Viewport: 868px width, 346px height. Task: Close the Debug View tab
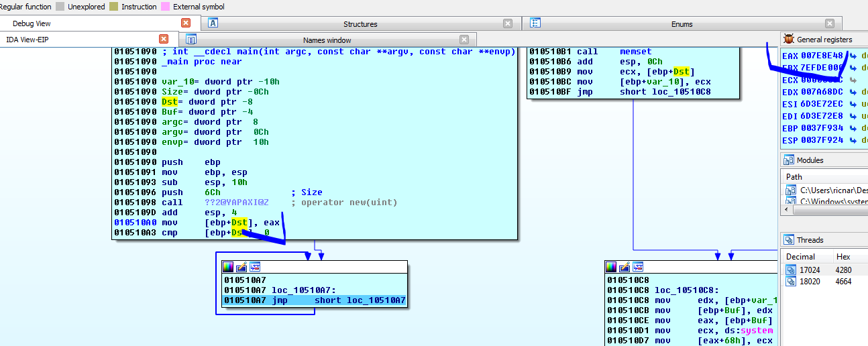[x=186, y=23]
